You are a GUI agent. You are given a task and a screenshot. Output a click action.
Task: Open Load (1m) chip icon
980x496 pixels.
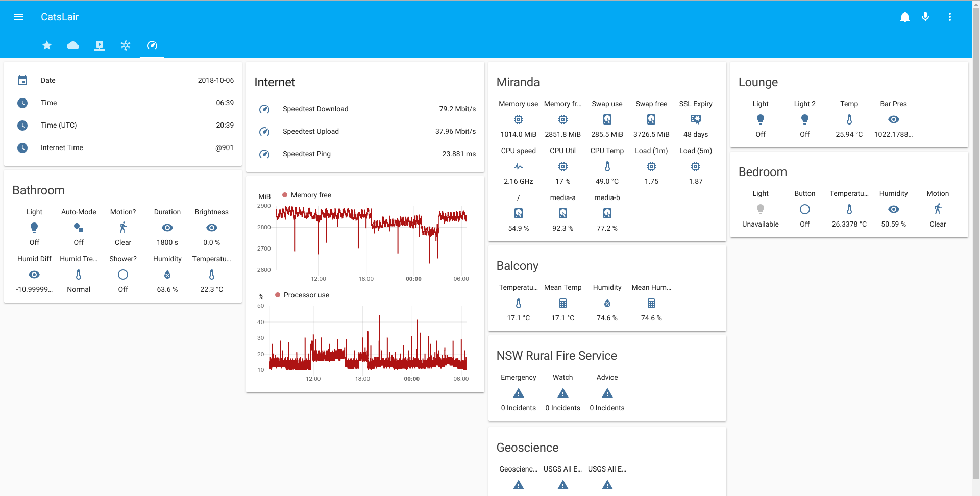coord(651,166)
